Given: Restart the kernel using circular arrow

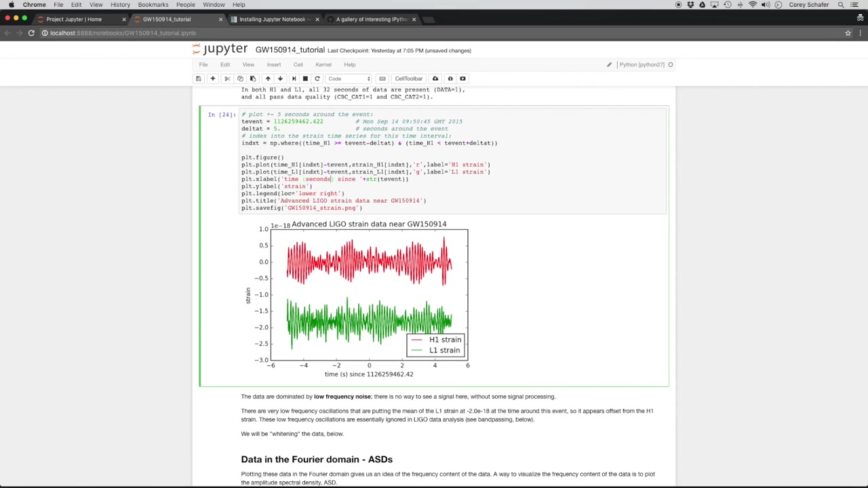Looking at the screenshot, I should [x=317, y=79].
